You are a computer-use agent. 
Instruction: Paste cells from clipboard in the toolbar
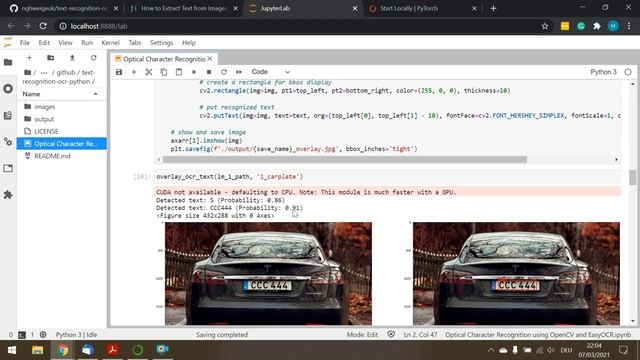pyautogui.click(x=179, y=72)
